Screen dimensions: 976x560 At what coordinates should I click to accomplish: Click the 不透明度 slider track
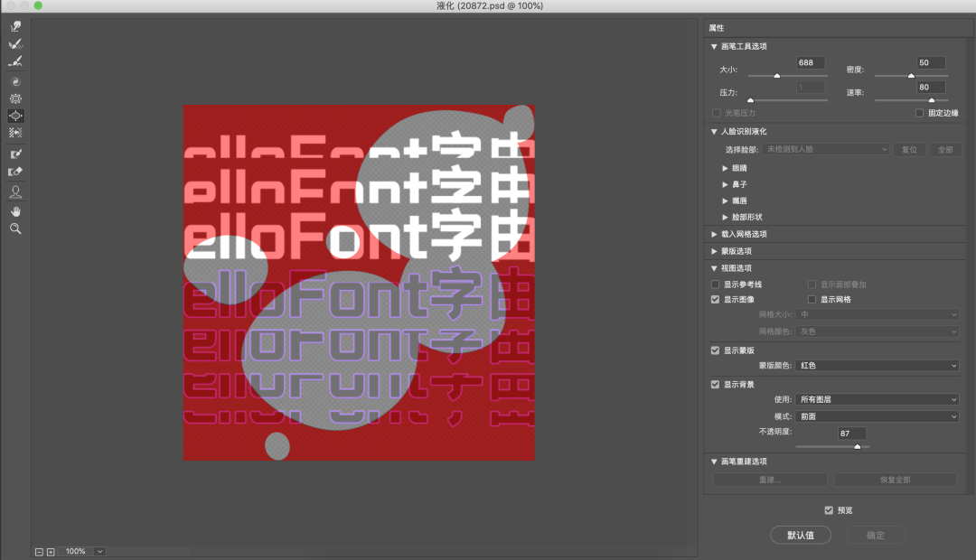pyautogui.click(x=831, y=446)
